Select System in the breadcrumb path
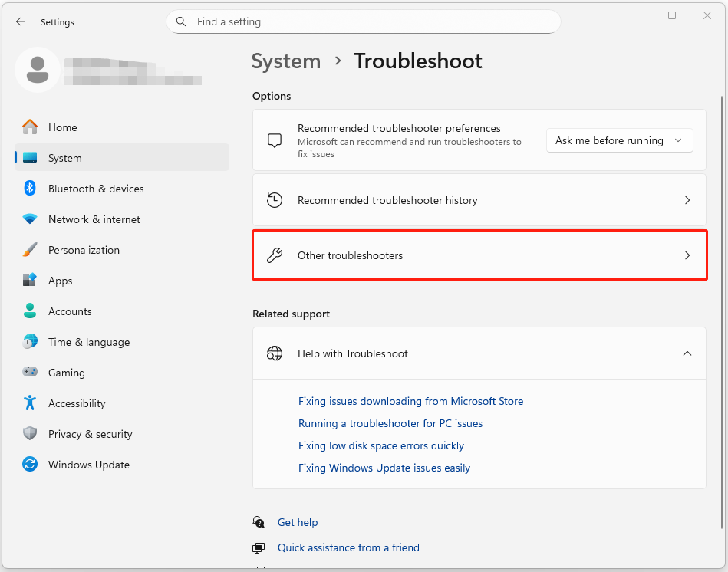The image size is (728, 572). pos(285,61)
